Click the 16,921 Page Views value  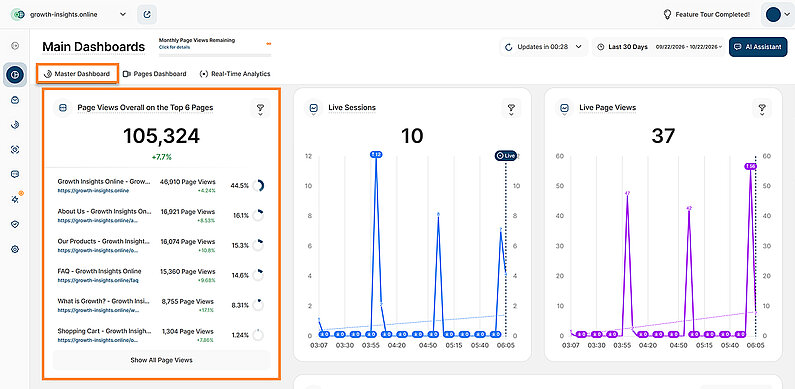coord(187,211)
